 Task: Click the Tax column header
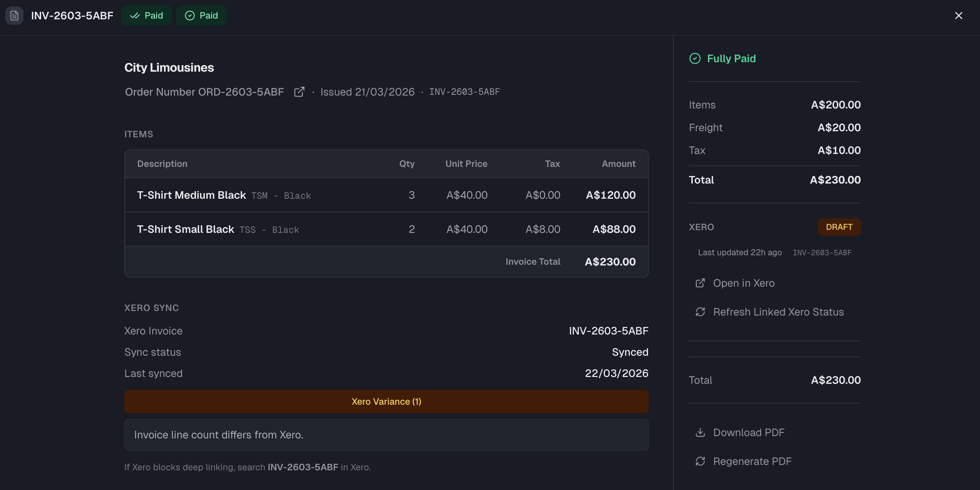[x=552, y=164]
